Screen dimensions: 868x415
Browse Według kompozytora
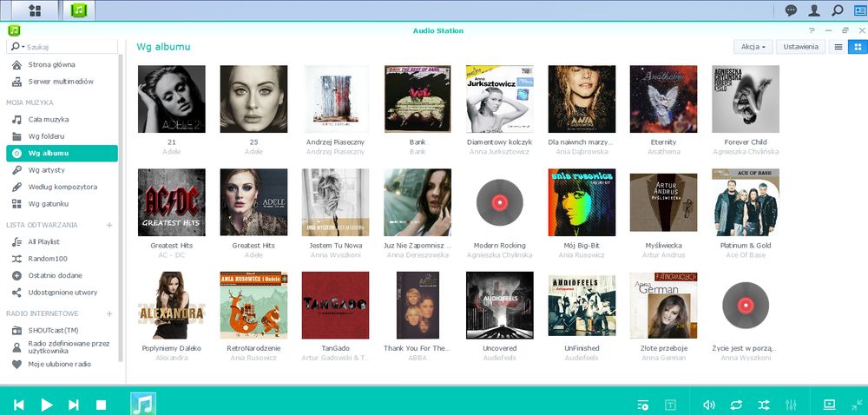tap(62, 187)
